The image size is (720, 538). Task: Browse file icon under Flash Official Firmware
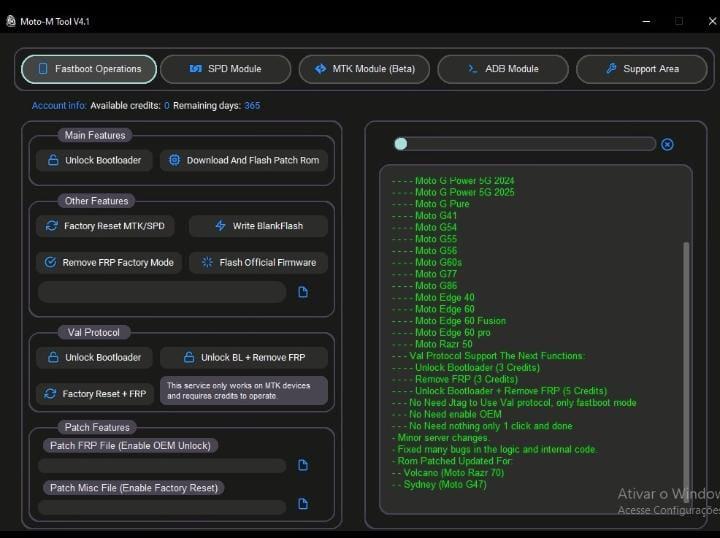pos(303,292)
